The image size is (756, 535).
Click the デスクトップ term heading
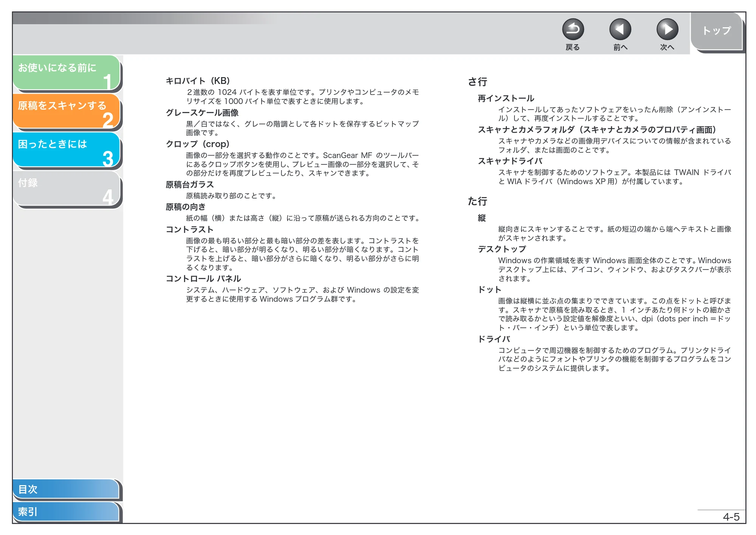(x=502, y=249)
